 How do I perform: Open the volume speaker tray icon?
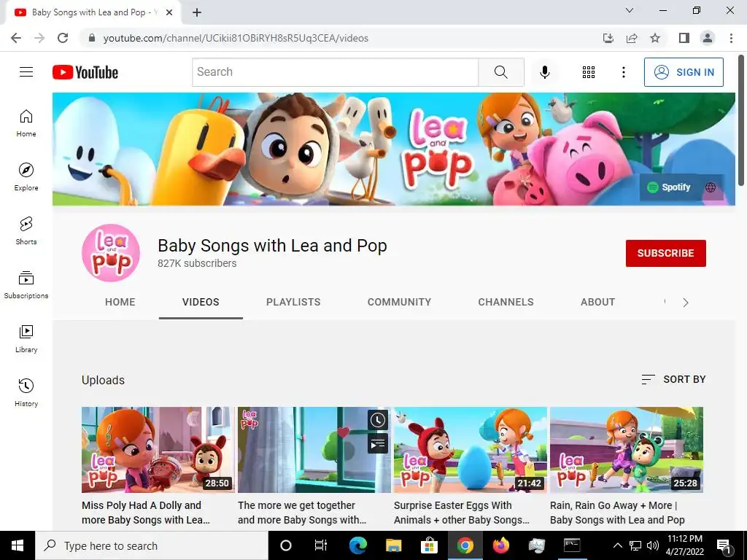[653, 545]
